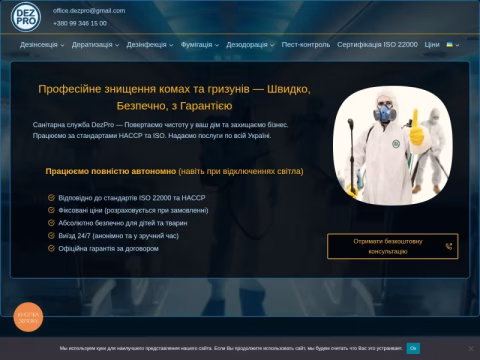Click checkmark icon beside Абсолютно безпечно

(51, 223)
